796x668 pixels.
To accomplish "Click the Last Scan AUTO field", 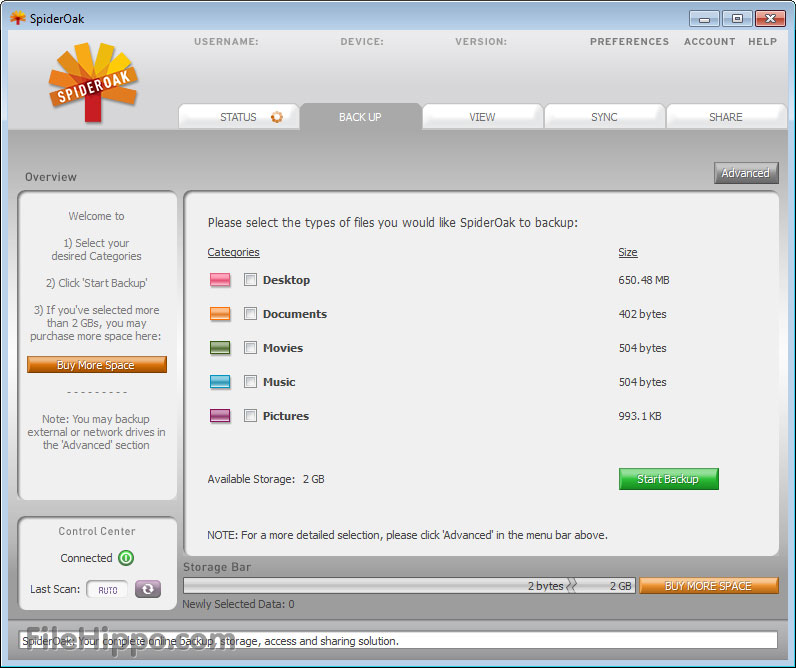I will 107,590.
